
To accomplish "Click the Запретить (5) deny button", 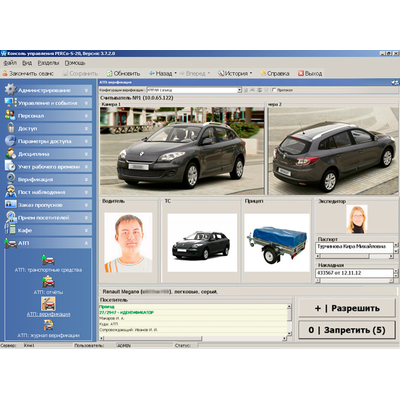I will (x=347, y=330).
